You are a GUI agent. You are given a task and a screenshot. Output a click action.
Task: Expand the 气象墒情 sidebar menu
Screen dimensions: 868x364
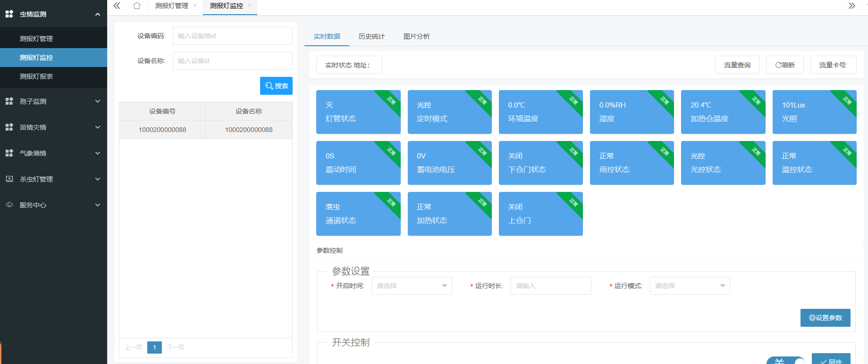click(97, 153)
